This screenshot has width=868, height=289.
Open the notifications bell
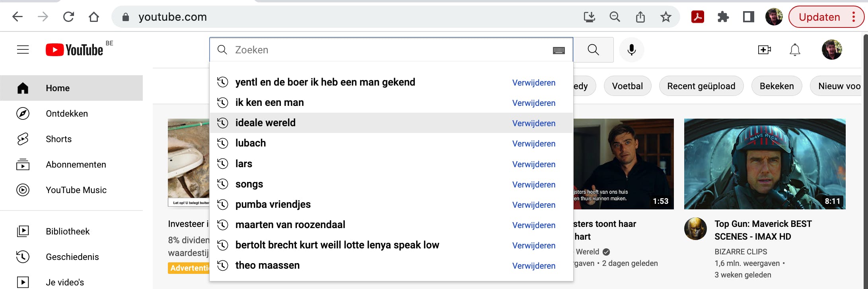795,50
